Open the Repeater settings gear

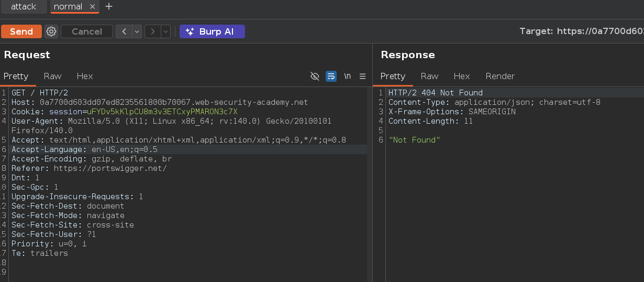pyautogui.click(x=51, y=31)
